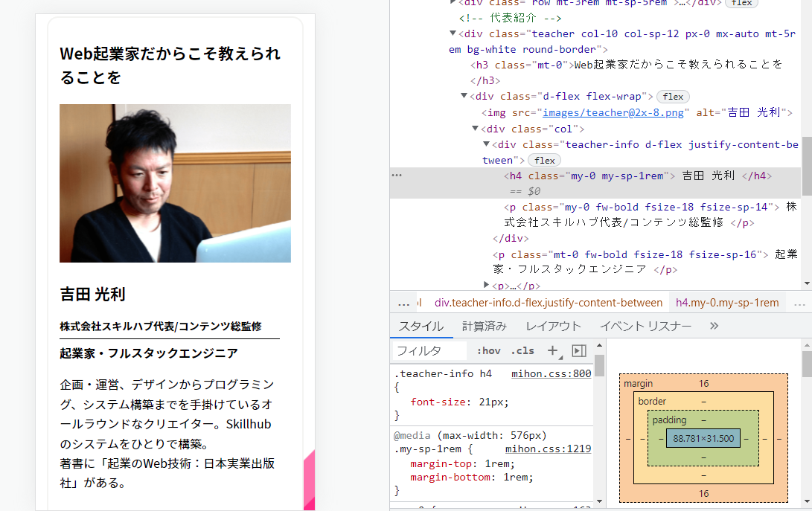Screen dimensions: 812x511
Task: Collapse the div class col node
Action: pyautogui.click(x=475, y=128)
